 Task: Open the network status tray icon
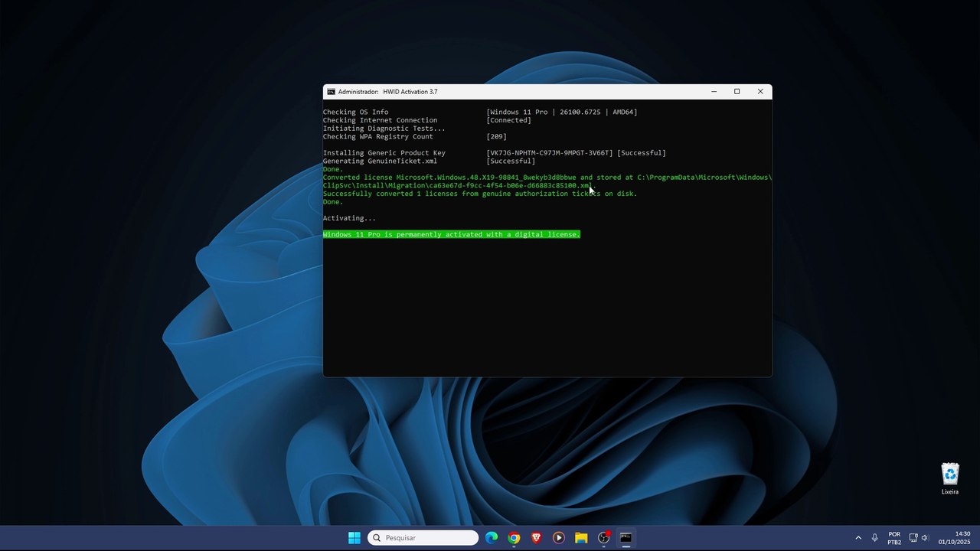tap(913, 538)
